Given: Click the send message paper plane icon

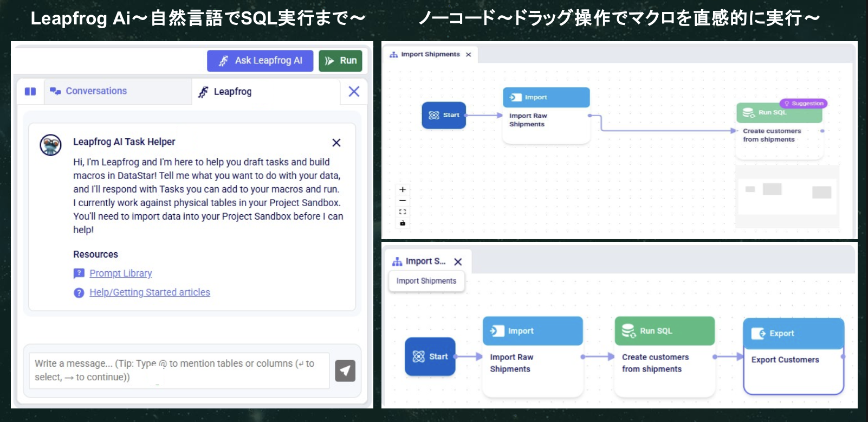Looking at the screenshot, I should pyautogui.click(x=345, y=371).
